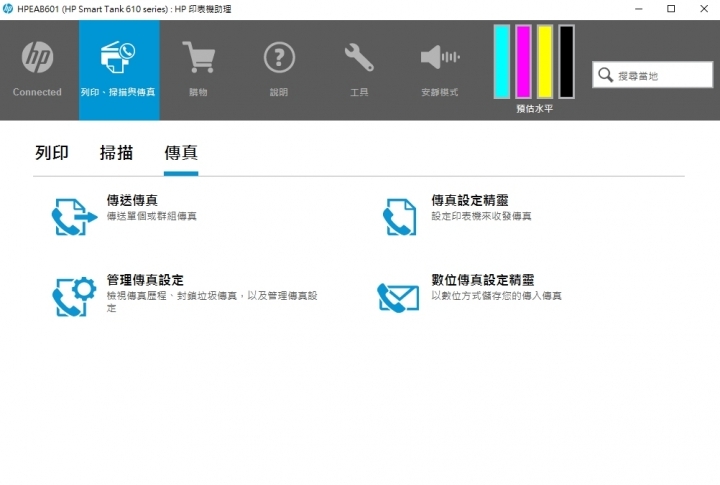Click the 數位傳真設定精靈 envelope icon
Viewport: 720px width, 485px height.
[398, 296]
